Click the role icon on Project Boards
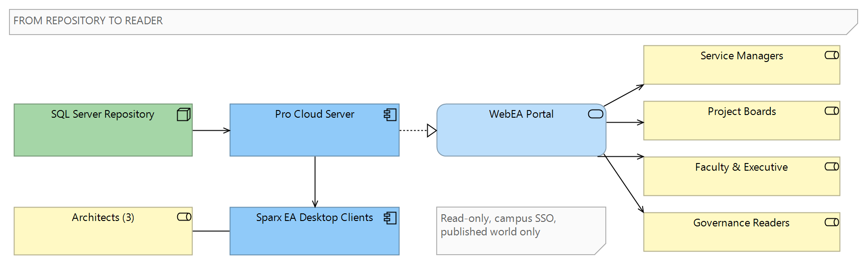The image size is (868, 265). click(x=832, y=111)
